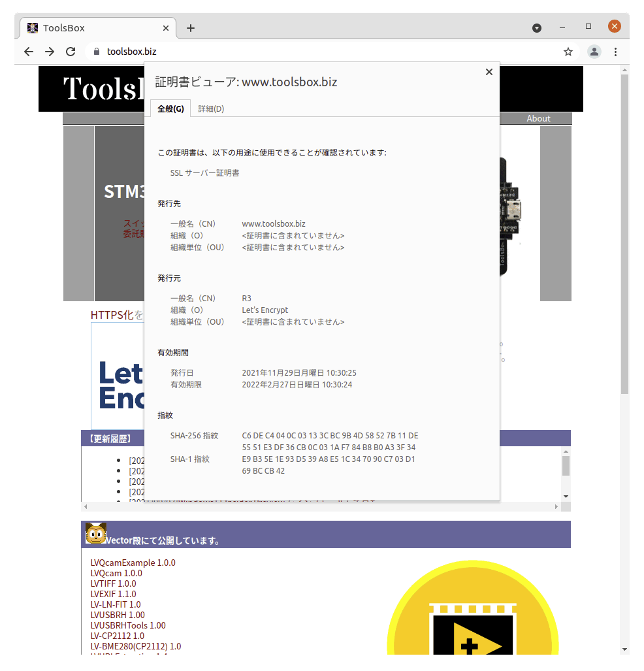
Task: Open the LVEXIF 1.1.0 link
Action: pos(114,594)
